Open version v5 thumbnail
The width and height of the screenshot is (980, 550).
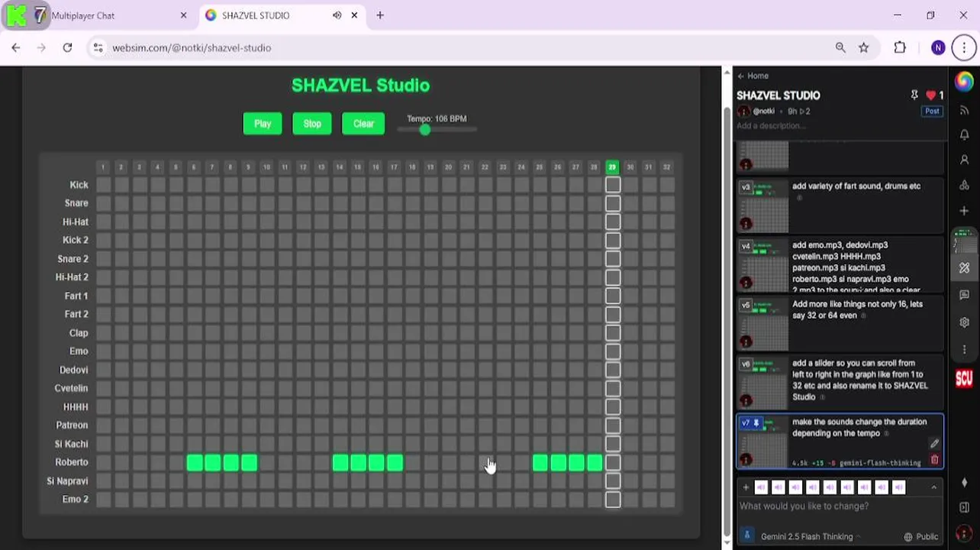764,324
